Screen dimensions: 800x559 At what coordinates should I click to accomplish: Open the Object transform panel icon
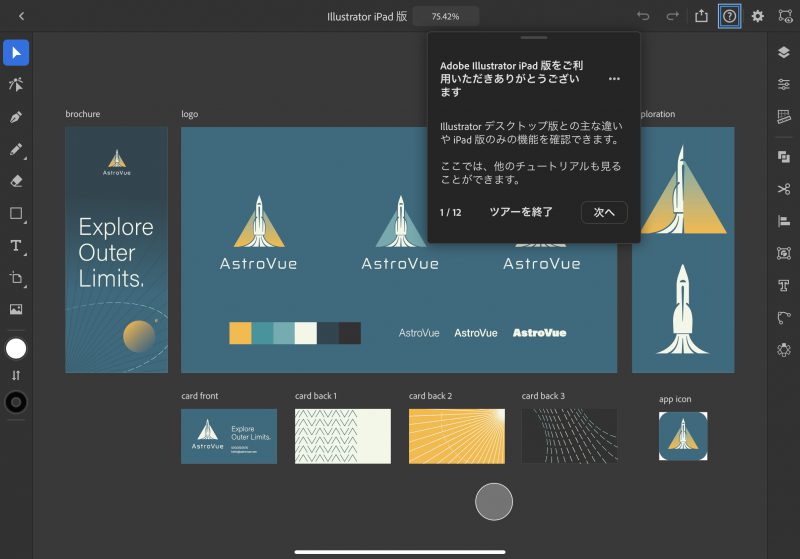784,253
